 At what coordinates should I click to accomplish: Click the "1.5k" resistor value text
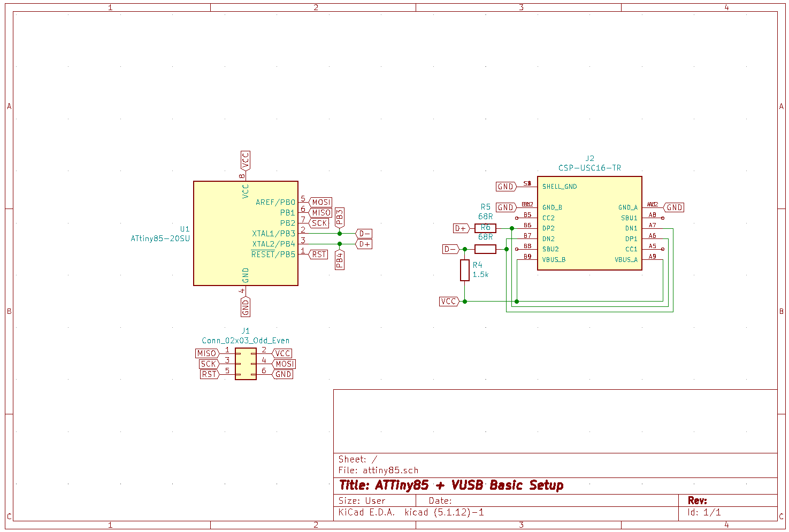(480, 274)
